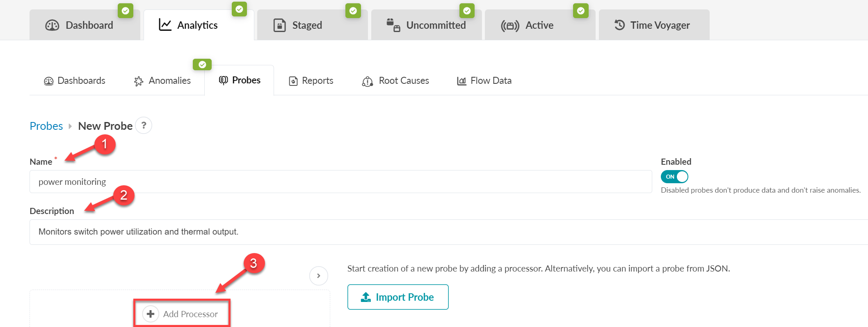Click the Analytics chart icon

(x=165, y=25)
